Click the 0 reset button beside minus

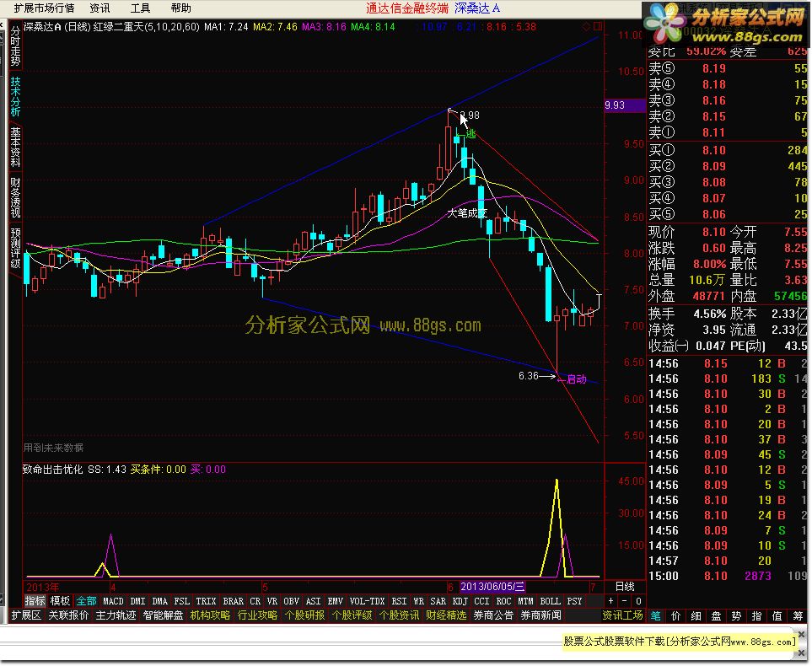pos(638,601)
